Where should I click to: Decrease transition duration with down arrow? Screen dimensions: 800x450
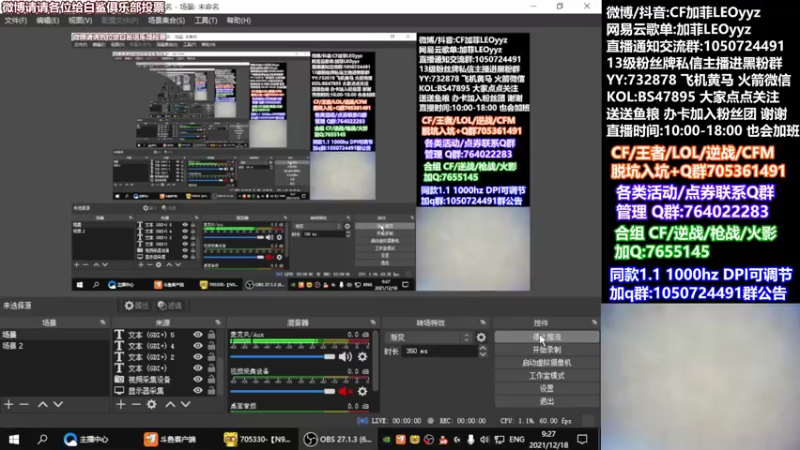[483, 354]
